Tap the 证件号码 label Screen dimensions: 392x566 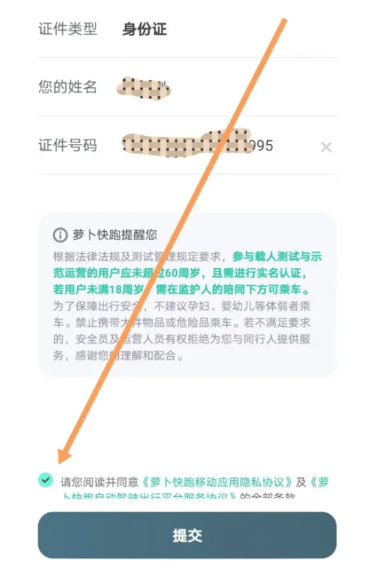68,145
